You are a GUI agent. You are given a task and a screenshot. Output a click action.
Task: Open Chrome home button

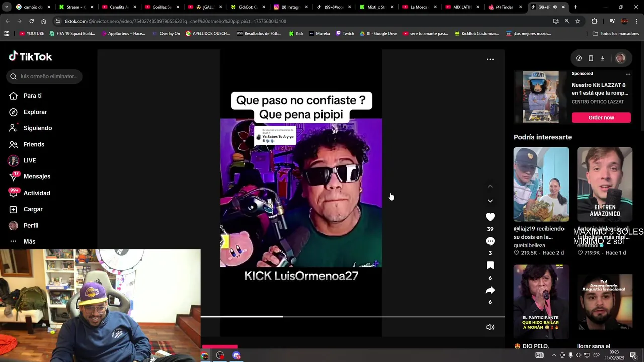coord(43,21)
